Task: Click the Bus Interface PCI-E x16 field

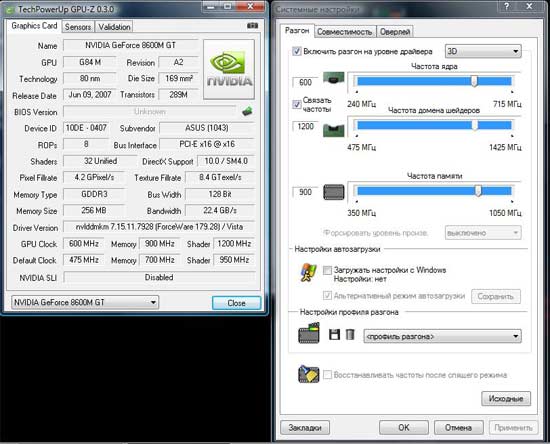Action: click(x=207, y=144)
